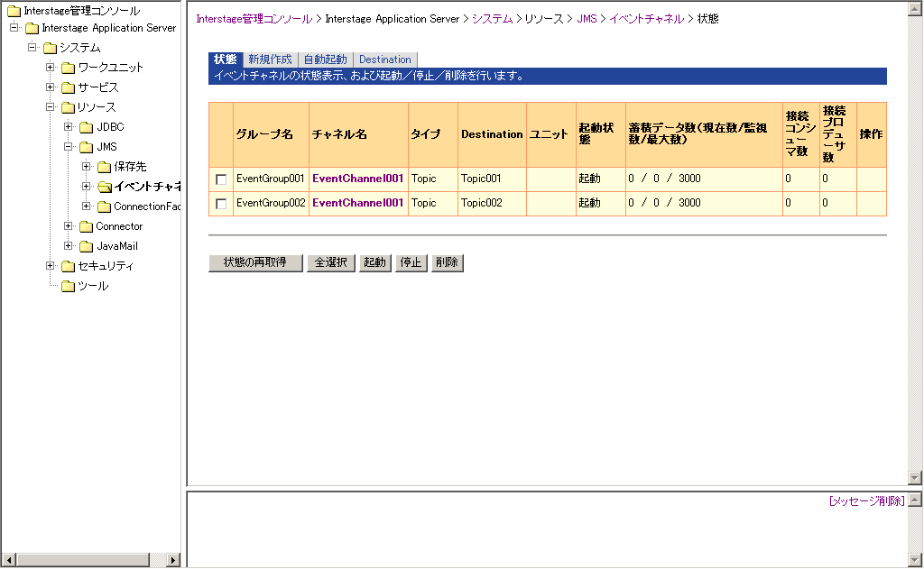Click the ワークユニット folder icon
924x569 pixels.
tap(69, 68)
